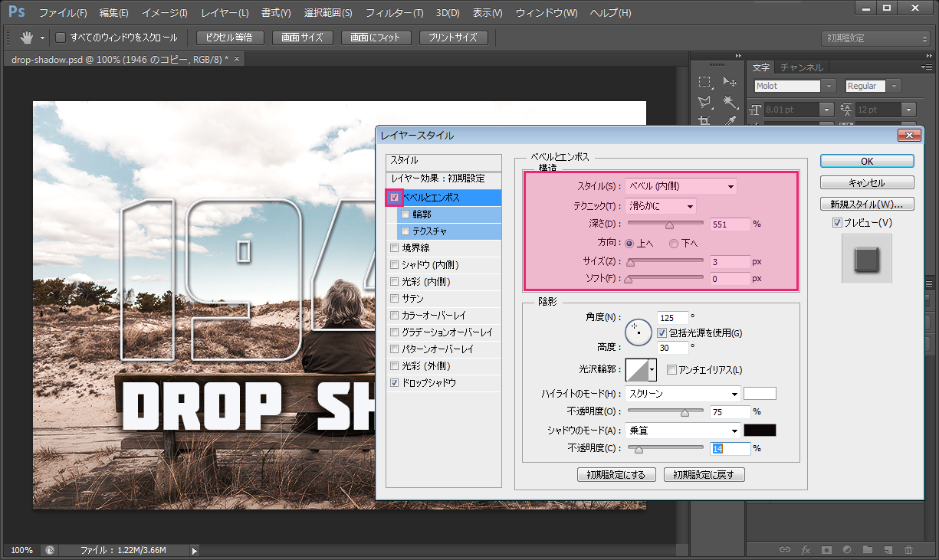Select the Polygonal Lasso tool
The image size is (939, 560).
tap(705, 102)
